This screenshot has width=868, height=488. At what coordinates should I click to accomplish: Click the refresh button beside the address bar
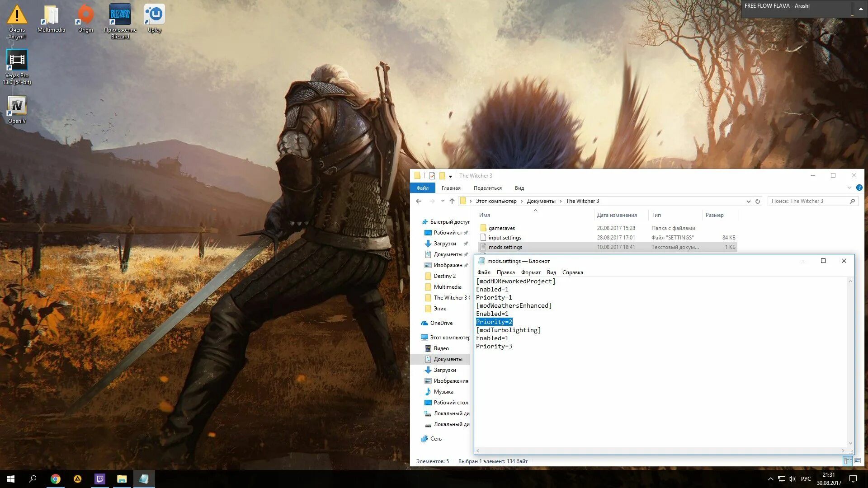758,201
